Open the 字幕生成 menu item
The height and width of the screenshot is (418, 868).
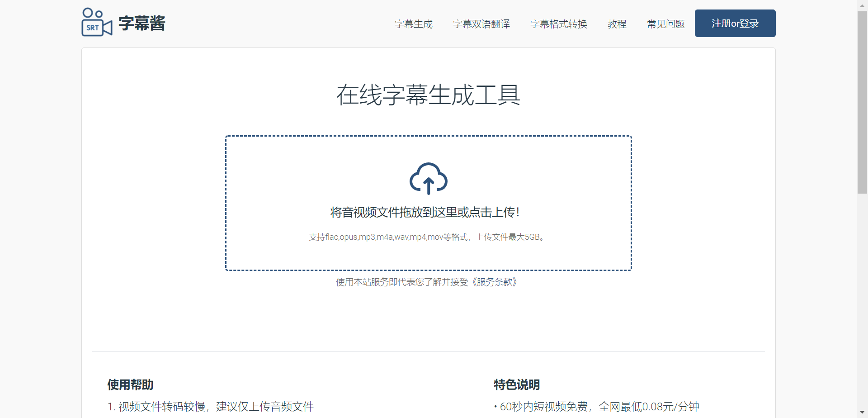(x=413, y=24)
